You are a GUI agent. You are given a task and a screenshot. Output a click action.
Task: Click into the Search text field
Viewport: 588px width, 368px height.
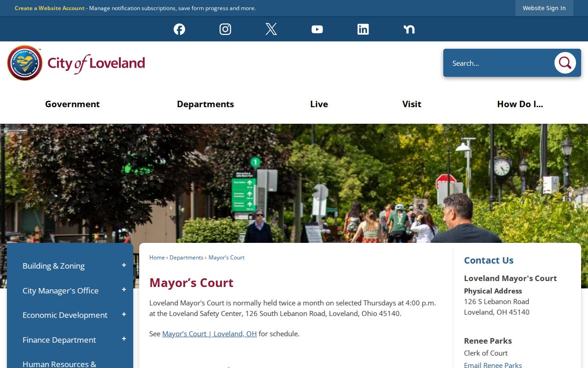[498, 63]
